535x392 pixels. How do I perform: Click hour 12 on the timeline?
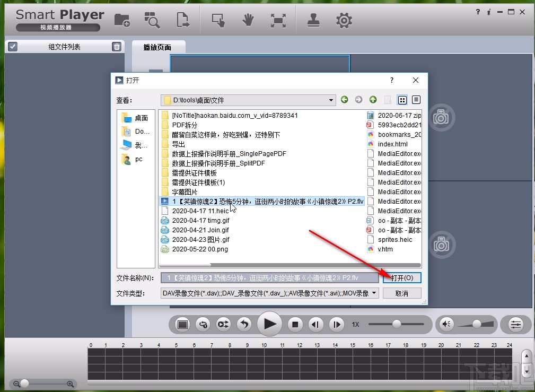(300, 345)
